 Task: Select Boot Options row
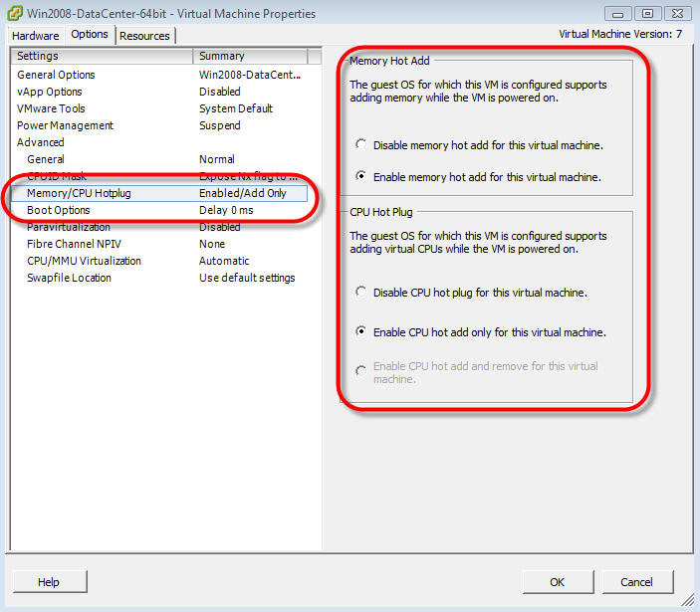tap(160, 210)
